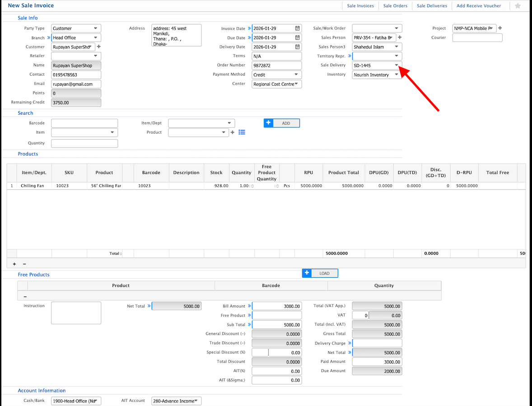The height and width of the screenshot is (406, 532).
Task: Click the Quantity stepper in product row
Action: [252, 186]
